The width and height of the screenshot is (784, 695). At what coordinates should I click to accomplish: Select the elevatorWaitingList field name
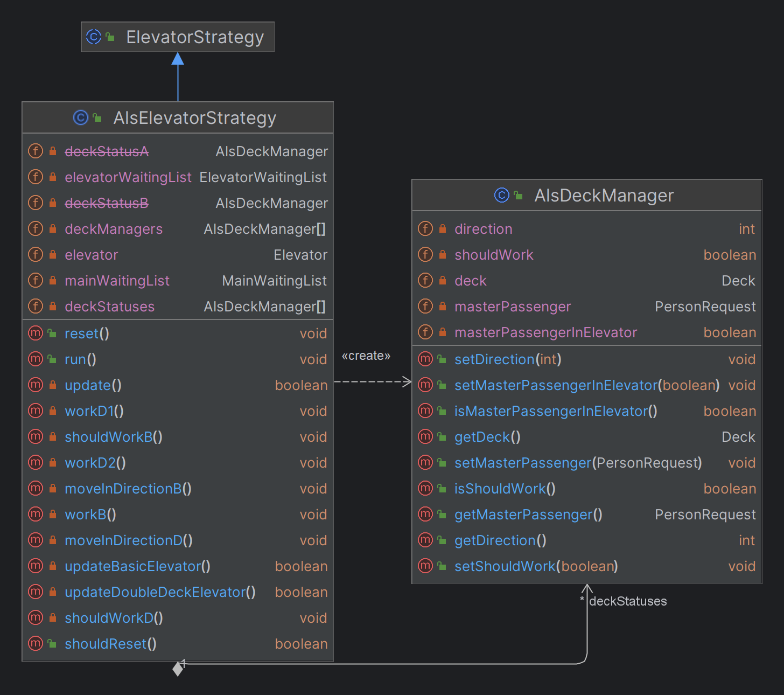coord(128,177)
